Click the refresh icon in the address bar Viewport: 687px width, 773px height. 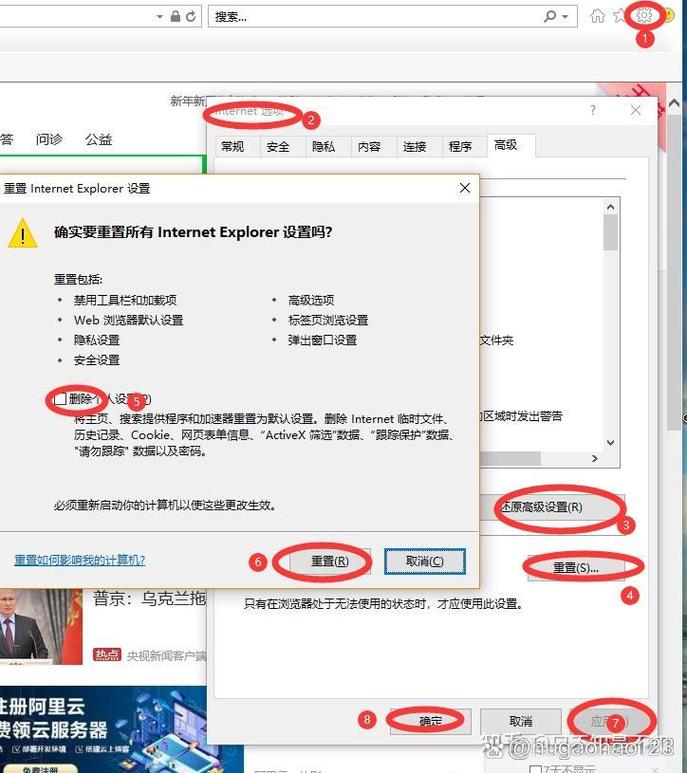point(191,17)
